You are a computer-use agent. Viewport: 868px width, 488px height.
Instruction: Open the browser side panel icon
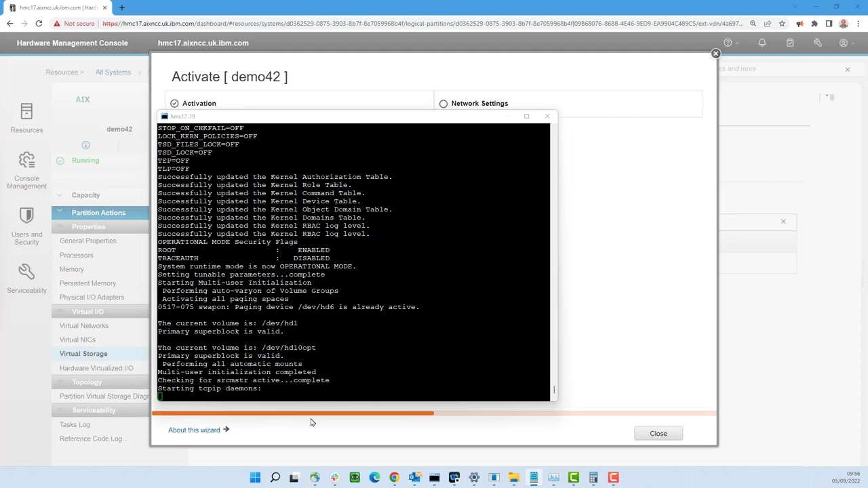pyautogui.click(x=829, y=24)
